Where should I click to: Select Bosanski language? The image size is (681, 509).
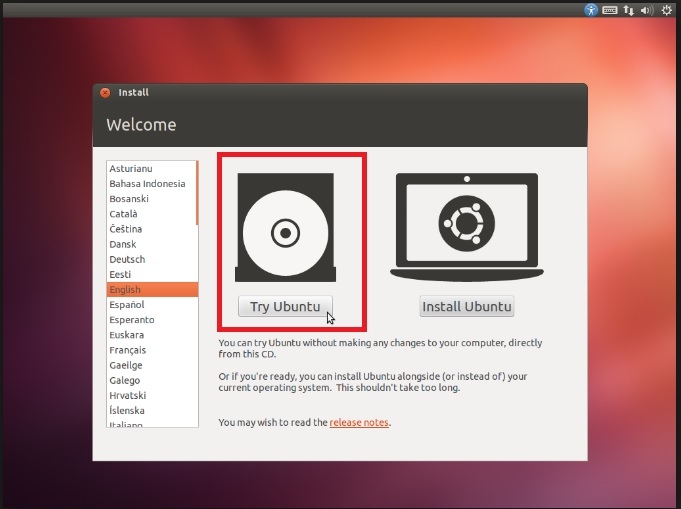[x=151, y=198]
